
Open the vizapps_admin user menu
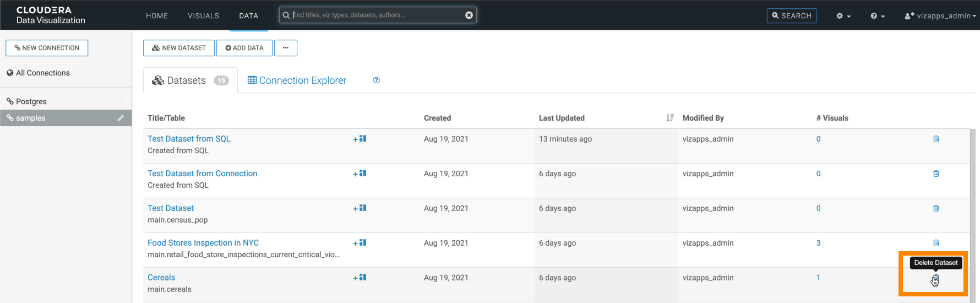pos(940,16)
